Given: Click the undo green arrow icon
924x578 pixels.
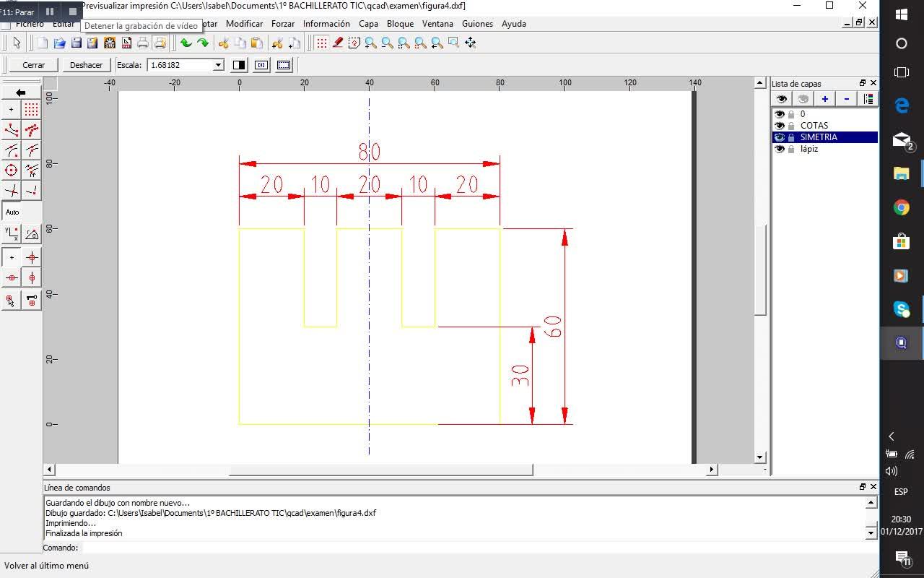Looking at the screenshot, I should coord(186,43).
